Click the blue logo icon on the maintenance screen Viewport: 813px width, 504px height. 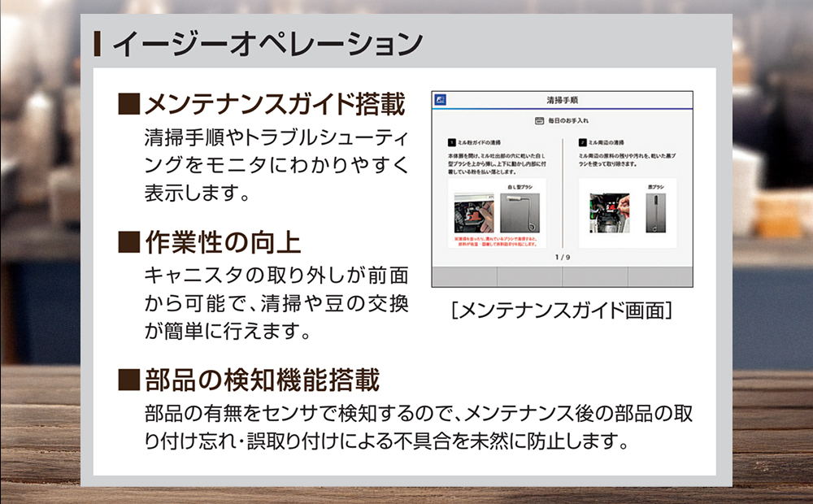point(441,99)
